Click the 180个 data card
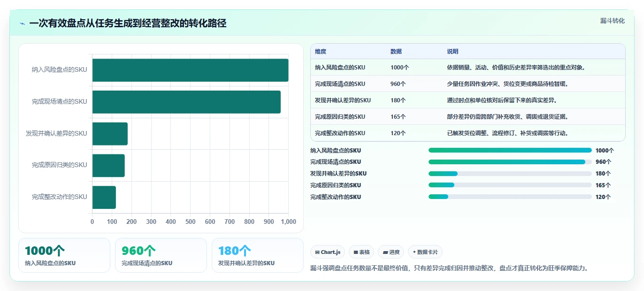This screenshot has height=291, width=644. click(x=258, y=255)
